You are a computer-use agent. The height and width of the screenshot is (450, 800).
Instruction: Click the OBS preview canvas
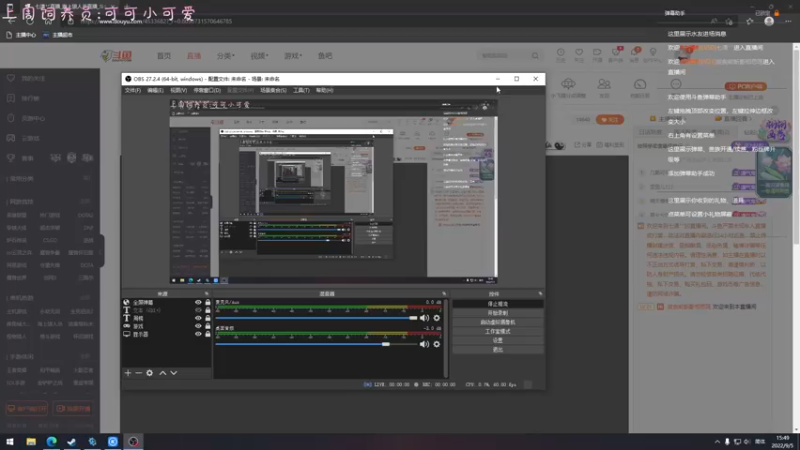point(334,191)
